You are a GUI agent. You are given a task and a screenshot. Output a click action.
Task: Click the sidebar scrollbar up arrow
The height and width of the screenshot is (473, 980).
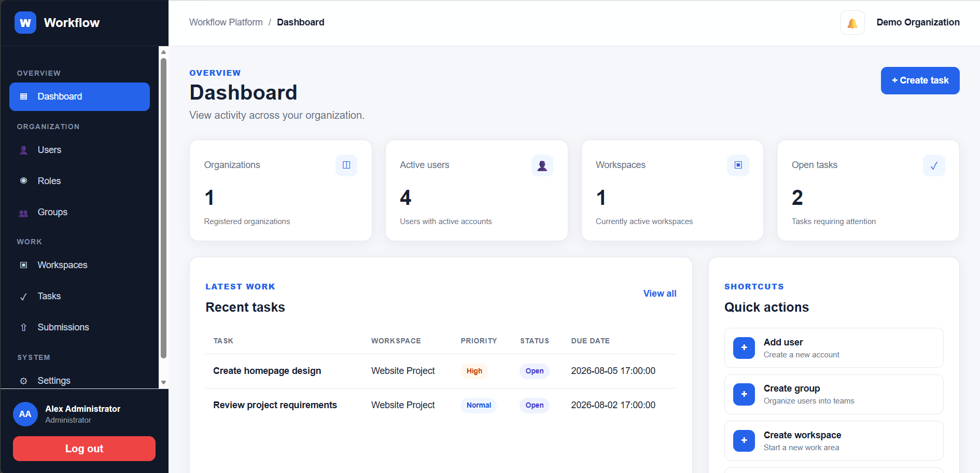point(163,52)
